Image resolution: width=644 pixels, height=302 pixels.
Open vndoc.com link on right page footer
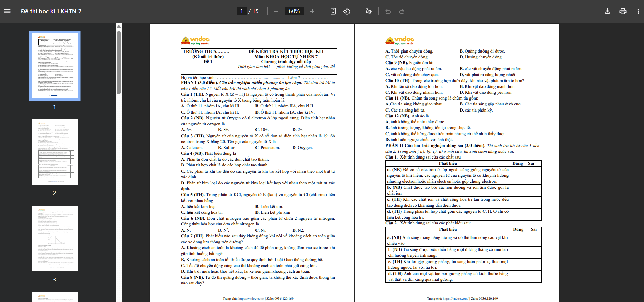pos(455,299)
